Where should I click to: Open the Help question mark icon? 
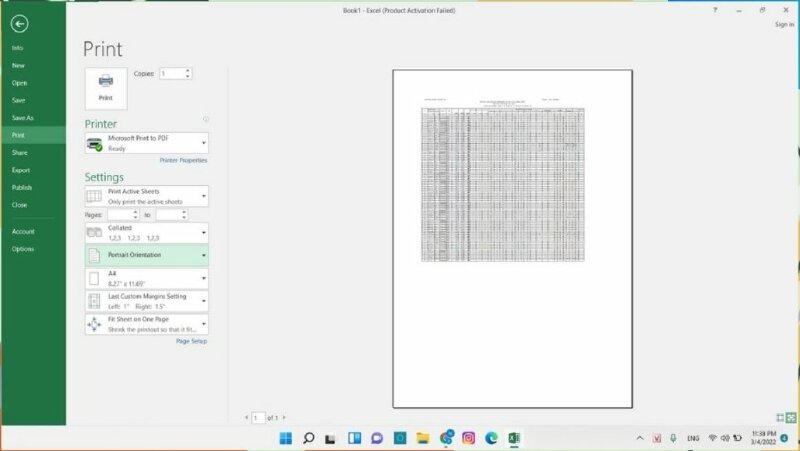click(x=715, y=10)
